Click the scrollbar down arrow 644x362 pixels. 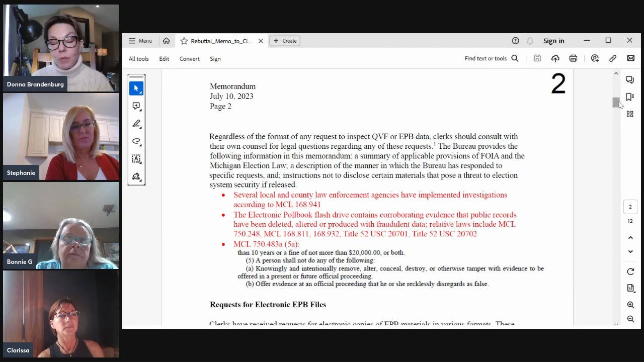tap(616, 325)
